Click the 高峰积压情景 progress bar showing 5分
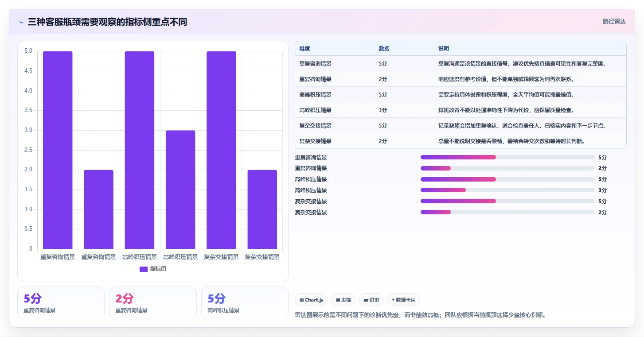The height and width of the screenshot is (337, 644). 507,179
